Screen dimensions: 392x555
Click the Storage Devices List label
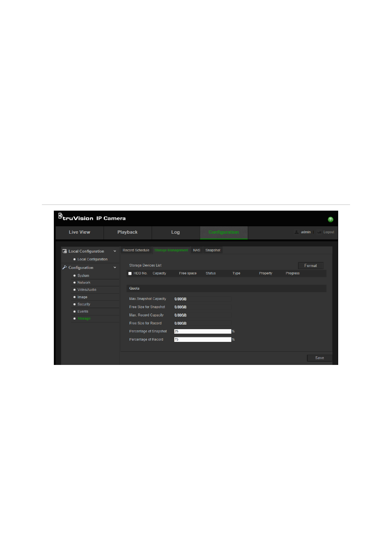point(145,266)
